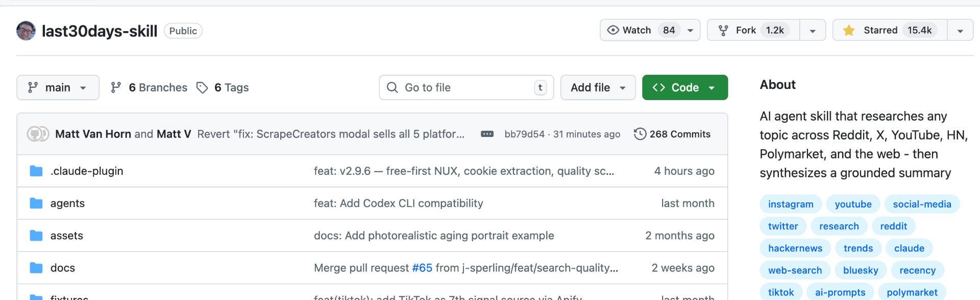This screenshot has width=980, height=300.
Task: Select the reddit topic tag
Action: pyautogui.click(x=893, y=226)
